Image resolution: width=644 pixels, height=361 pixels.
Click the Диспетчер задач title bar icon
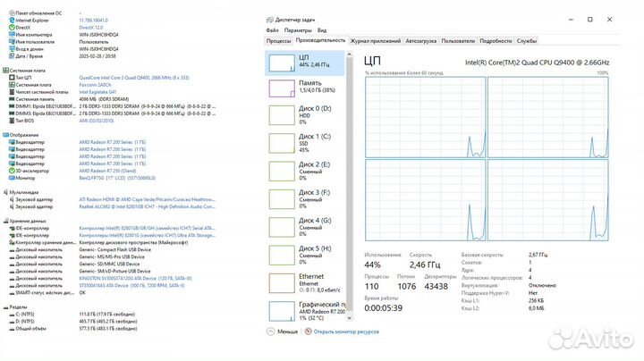click(x=270, y=20)
